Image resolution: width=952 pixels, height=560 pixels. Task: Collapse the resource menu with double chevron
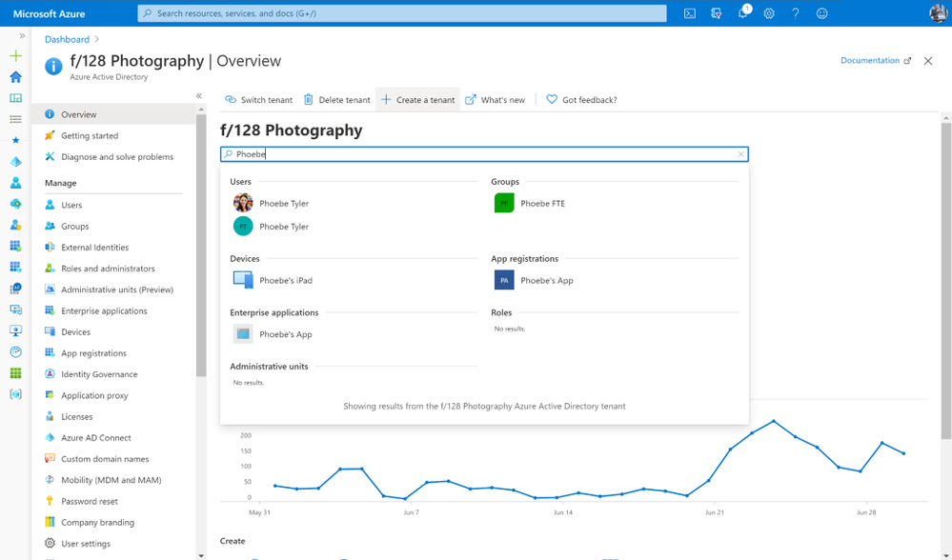click(198, 96)
